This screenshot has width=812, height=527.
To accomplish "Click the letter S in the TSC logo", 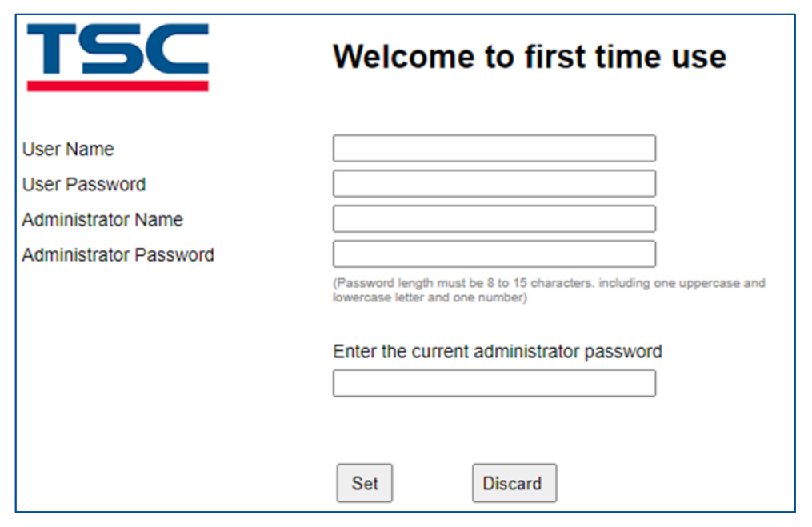I will pyautogui.click(x=110, y=50).
